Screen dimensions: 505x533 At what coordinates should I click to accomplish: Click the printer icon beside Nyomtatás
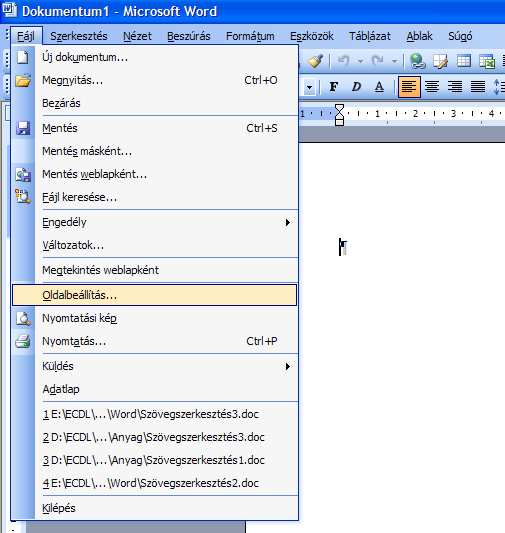(x=23, y=341)
